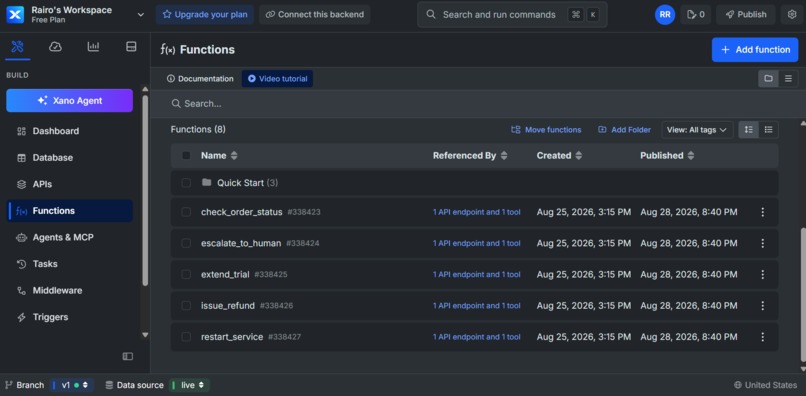Open the cloud deploy tab icon
The height and width of the screenshot is (396, 806).
[56, 47]
